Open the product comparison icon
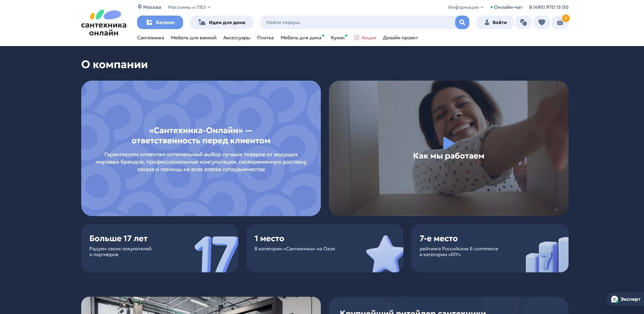 [x=523, y=22]
